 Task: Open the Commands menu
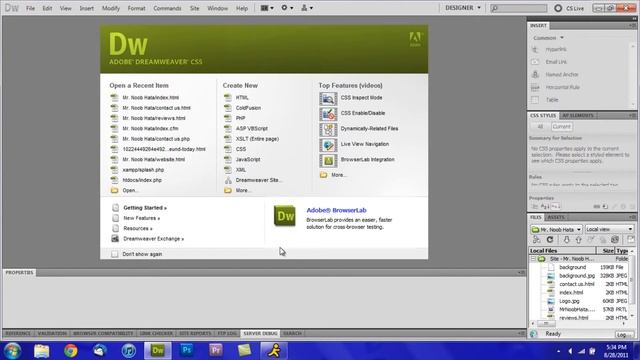click(167, 8)
